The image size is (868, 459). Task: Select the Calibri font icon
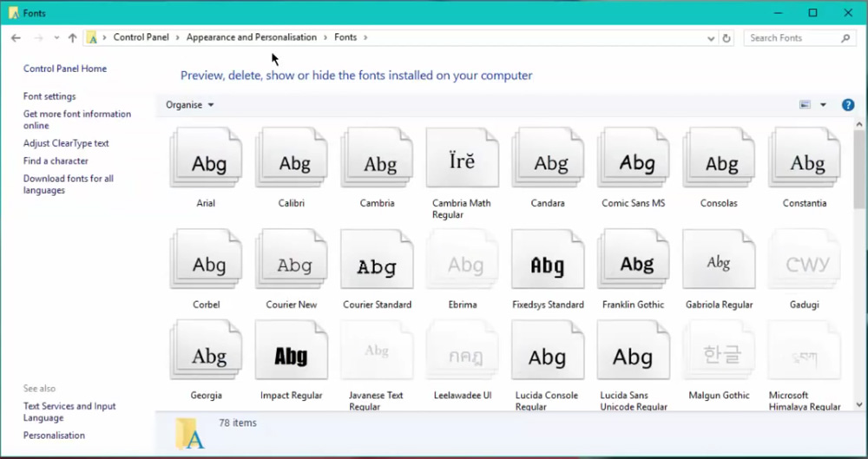(292, 159)
